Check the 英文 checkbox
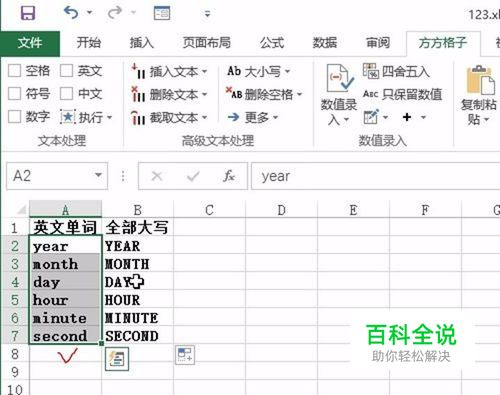This screenshot has width=500, height=395. tap(66, 71)
